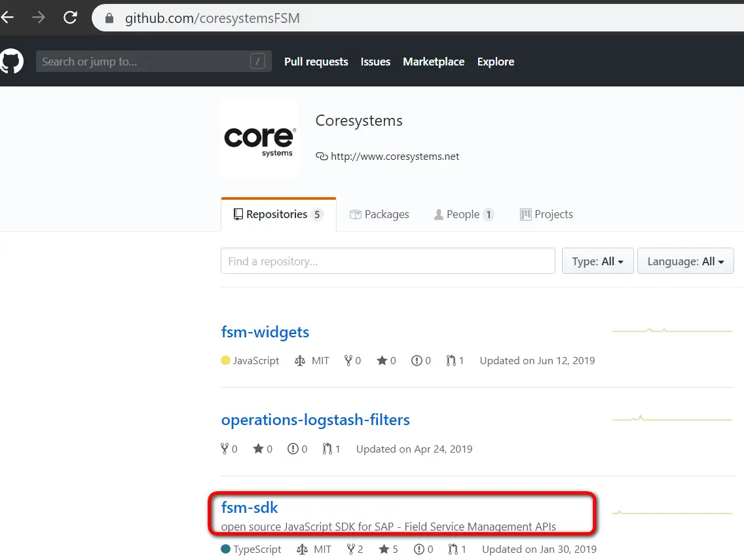This screenshot has width=744, height=560.
Task: Click the browser forward arrow
Action: [39, 18]
